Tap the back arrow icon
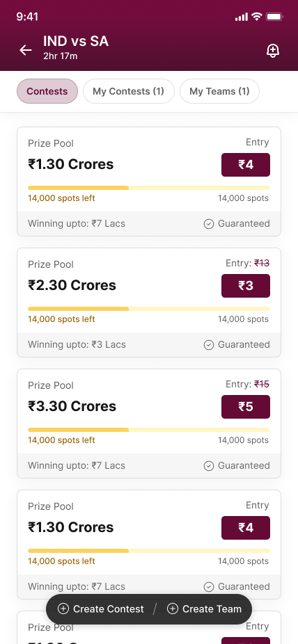The height and width of the screenshot is (644, 298). pos(26,50)
